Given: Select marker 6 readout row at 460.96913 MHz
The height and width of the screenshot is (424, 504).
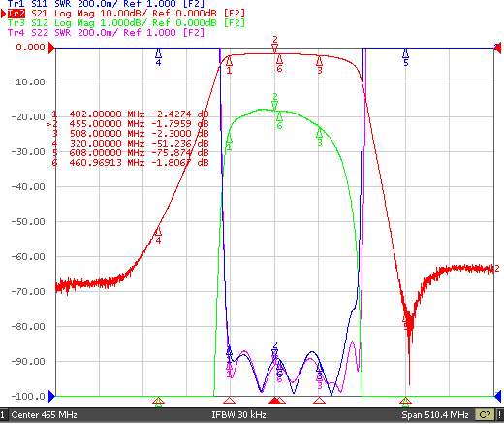Looking at the screenshot, I should [x=130, y=162].
